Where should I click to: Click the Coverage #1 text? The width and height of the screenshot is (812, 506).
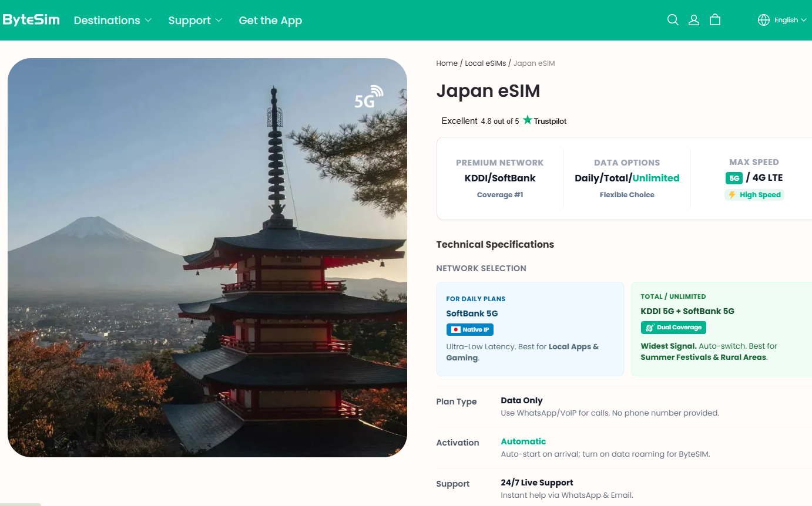[500, 195]
